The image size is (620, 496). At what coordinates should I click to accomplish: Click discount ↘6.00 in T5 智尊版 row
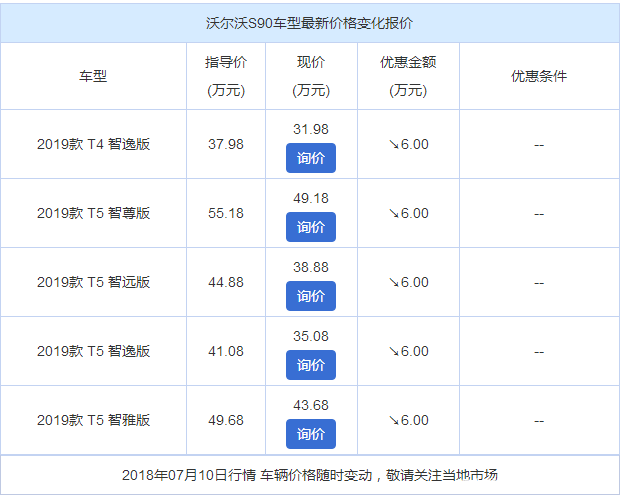408,213
